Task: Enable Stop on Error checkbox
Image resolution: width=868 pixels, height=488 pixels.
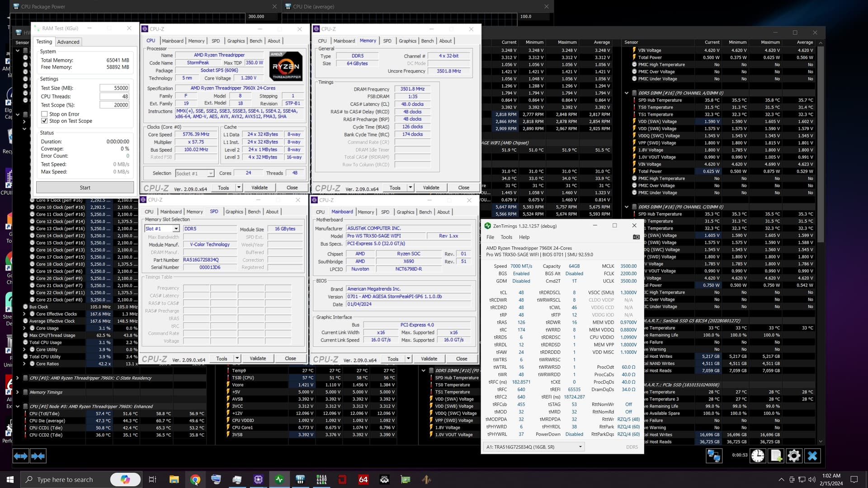Action: [44, 114]
